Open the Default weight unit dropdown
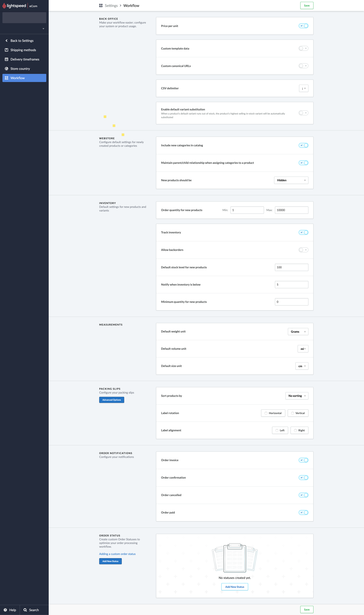The width and height of the screenshot is (364, 615). [x=298, y=331]
